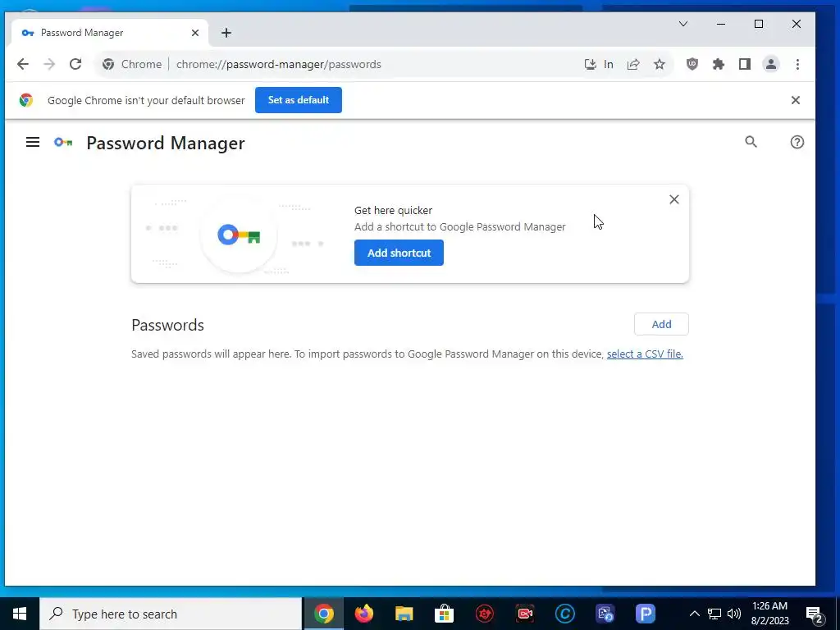Open the volume speaker control

pyautogui.click(x=734, y=614)
